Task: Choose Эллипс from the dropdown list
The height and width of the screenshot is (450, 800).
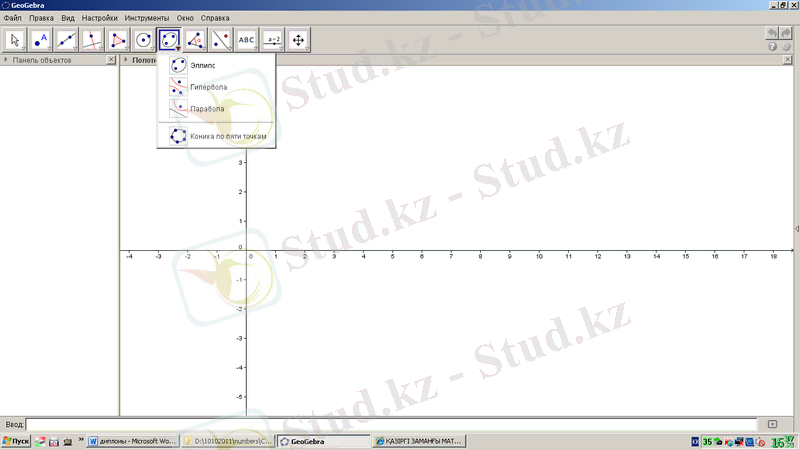Action: [216, 65]
